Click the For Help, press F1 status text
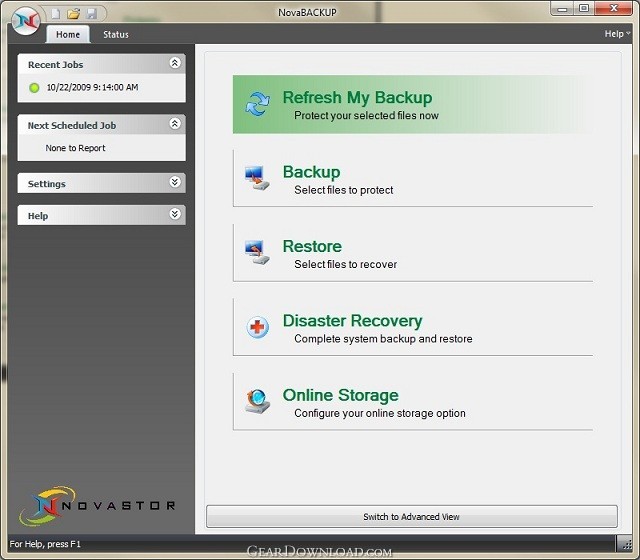 pyautogui.click(x=45, y=544)
